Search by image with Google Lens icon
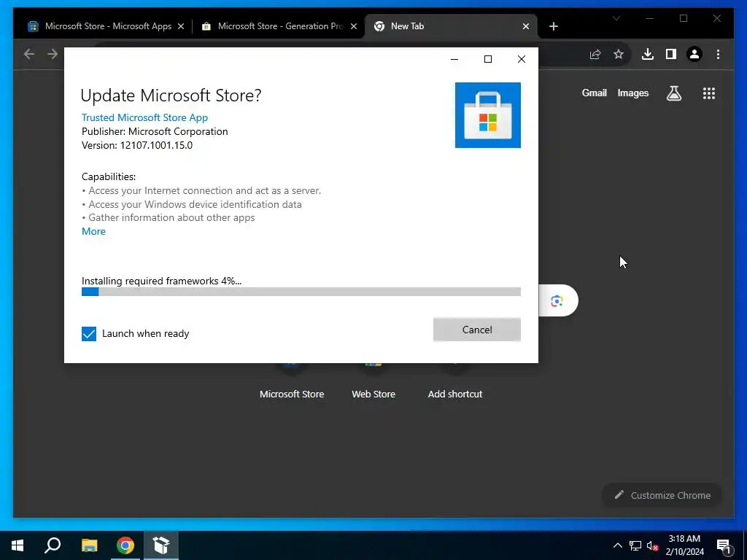Viewport: 747px width, 560px height. tap(557, 301)
